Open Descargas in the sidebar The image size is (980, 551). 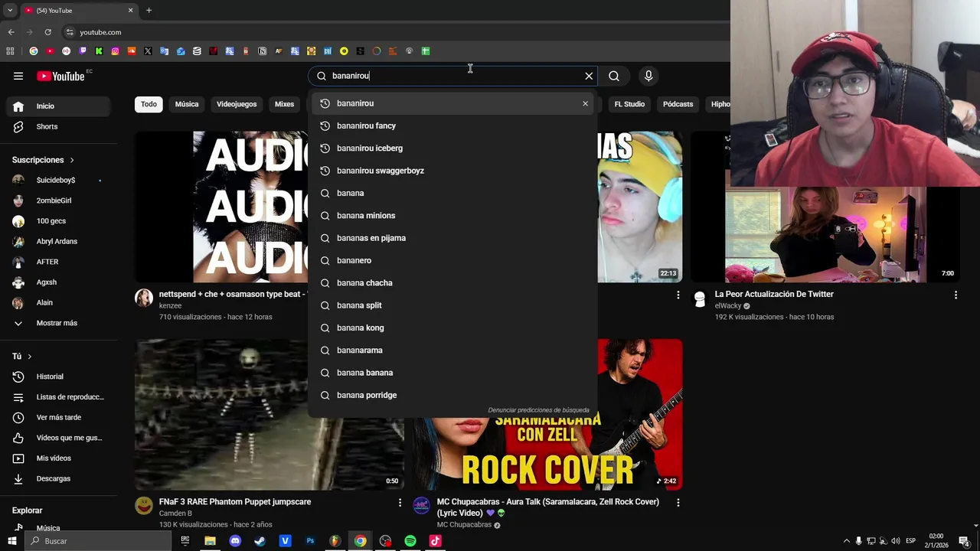click(x=58, y=478)
